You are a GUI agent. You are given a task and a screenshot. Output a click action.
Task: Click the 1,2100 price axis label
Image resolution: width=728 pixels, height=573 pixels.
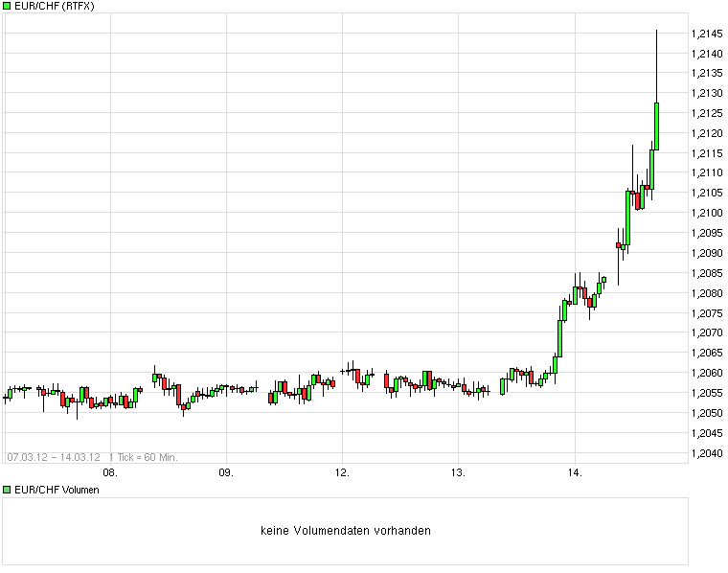(x=707, y=213)
